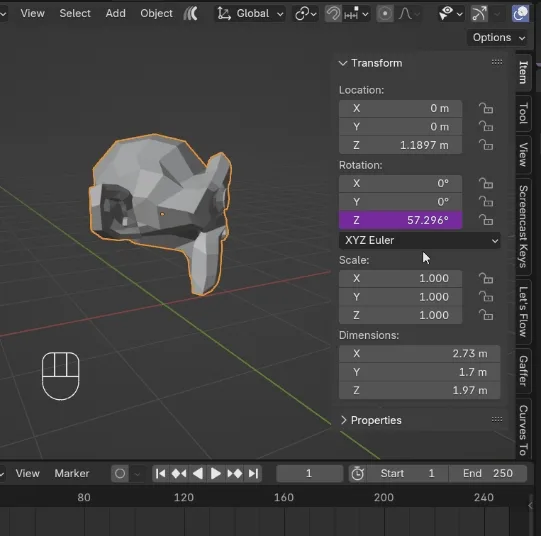Screen dimensions: 541x536
Task: Click Scale Z field
Action: pyautogui.click(x=400, y=315)
